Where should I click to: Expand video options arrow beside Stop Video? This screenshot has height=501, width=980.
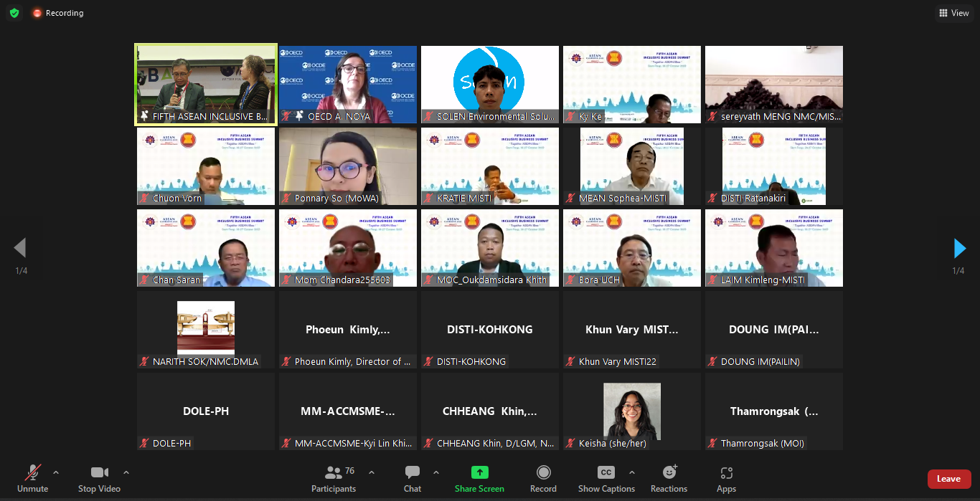point(126,472)
